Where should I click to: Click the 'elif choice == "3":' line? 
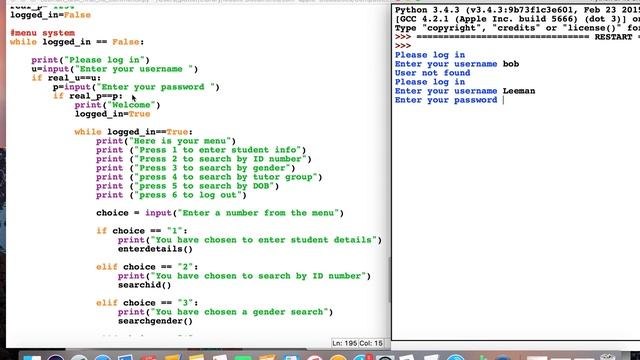tap(147, 302)
